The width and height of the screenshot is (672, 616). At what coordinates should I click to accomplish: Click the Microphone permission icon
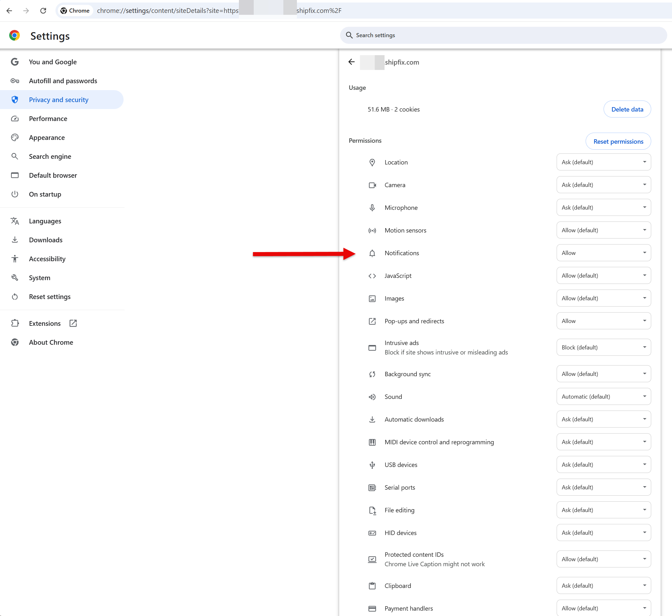pyautogui.click(x=372, y=207)
